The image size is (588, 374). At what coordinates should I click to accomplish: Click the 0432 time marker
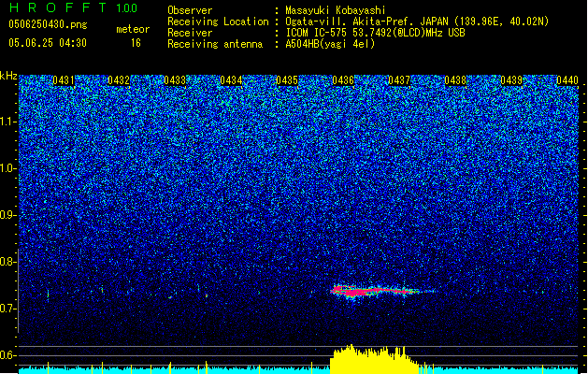(x=119, y=80)
